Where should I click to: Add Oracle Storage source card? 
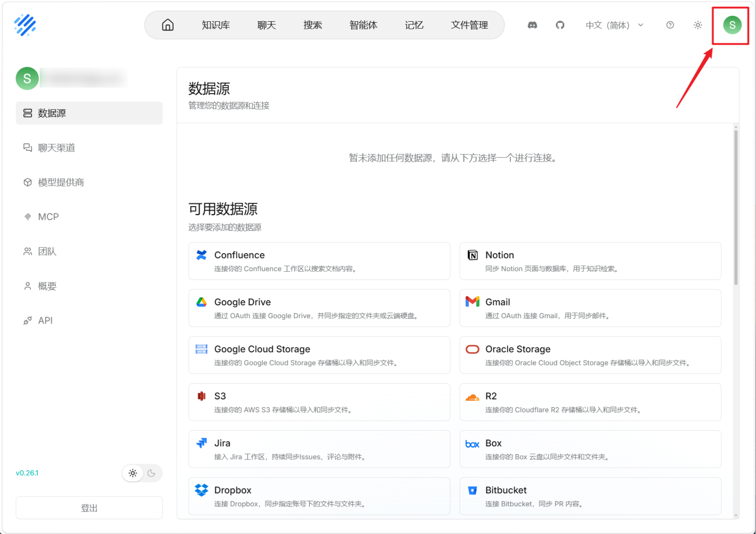click(x=590, y=355)
